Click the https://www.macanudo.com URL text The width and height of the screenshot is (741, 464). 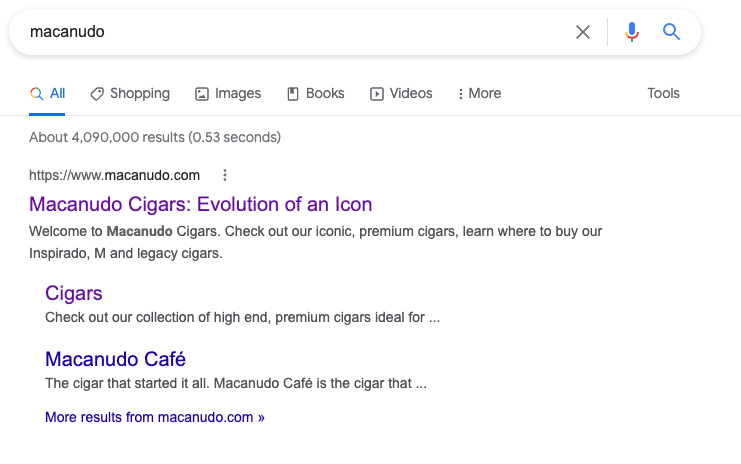(x=114, y=175)
